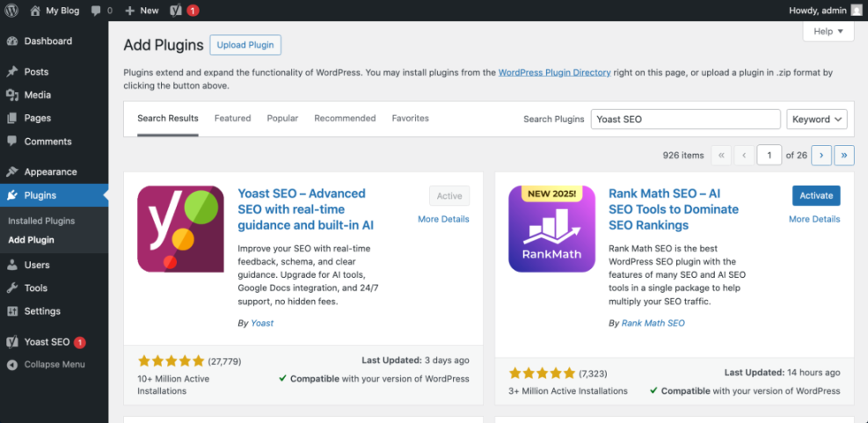Viewport: 868px width, 423px height.
Task: Click the 'Last Updated: 3 days ago' text
Action: (x=415, y=361)
